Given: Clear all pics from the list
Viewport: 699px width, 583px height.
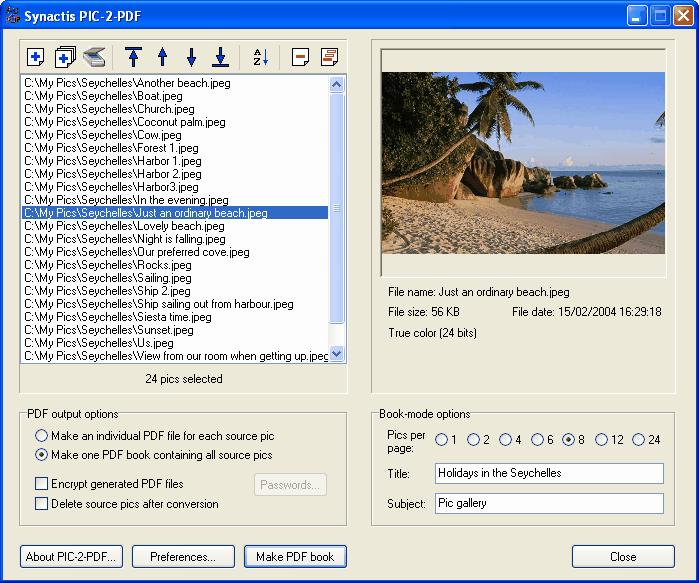Looking at the screenshot, I should click(x=329, y=57).
